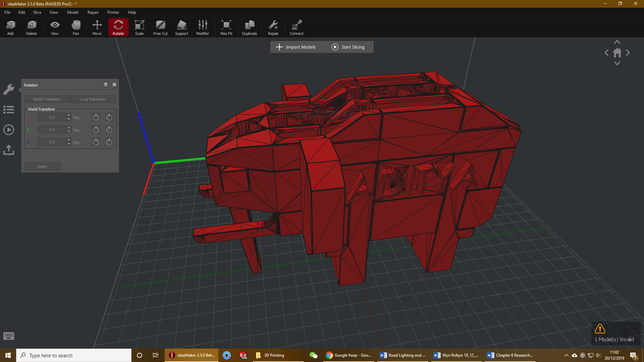Open the left sidebar wrench settings
The height and width of the screenshot is (362, 644).
click(9, 89)
